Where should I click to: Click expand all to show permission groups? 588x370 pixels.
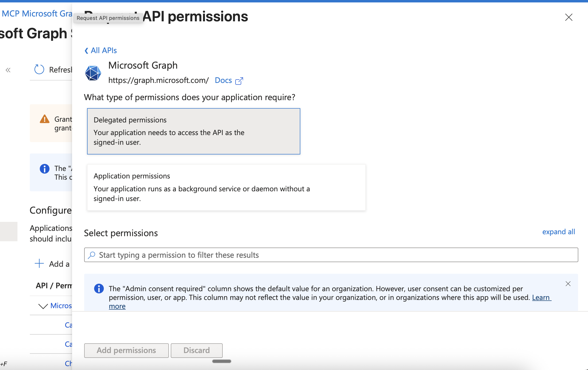558,232
